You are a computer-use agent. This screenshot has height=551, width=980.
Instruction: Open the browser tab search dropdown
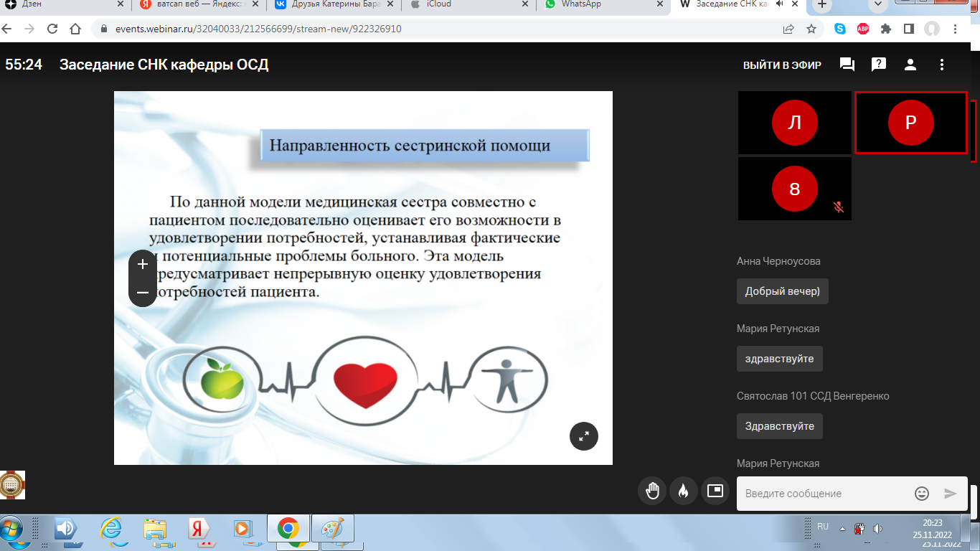click(877, 5)
